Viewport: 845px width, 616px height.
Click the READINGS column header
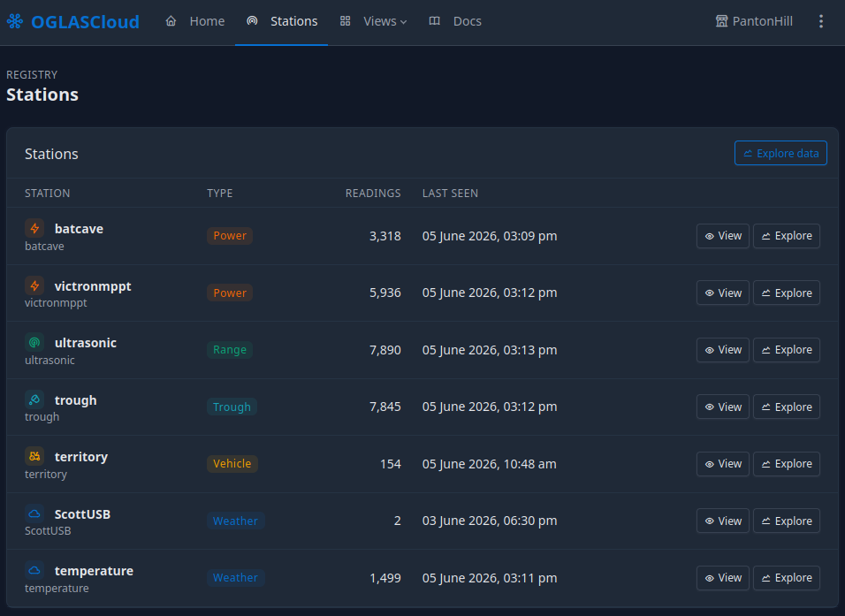[373, 193]
